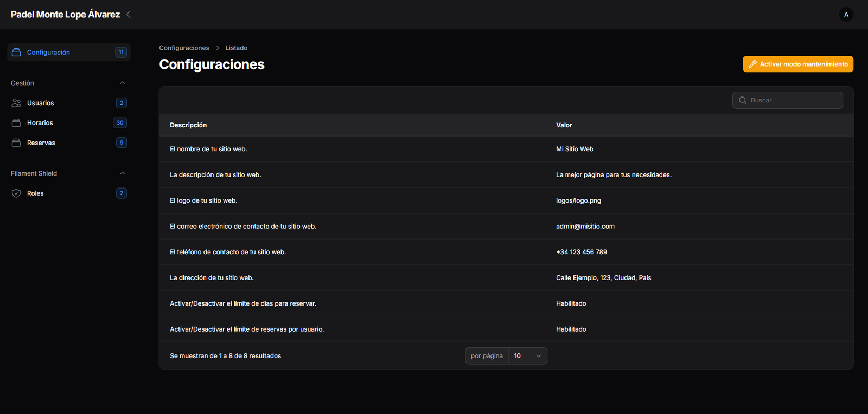Collapse the sidebar with the chevron

[x=129, y=15]
